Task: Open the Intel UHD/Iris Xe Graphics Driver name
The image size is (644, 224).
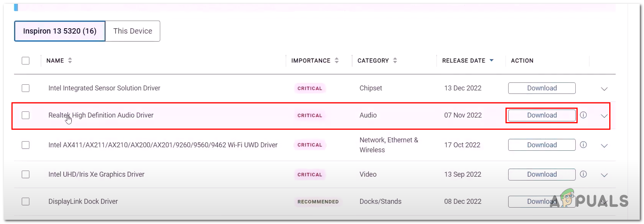Action: pyautogui.click(x=96, y=174)
